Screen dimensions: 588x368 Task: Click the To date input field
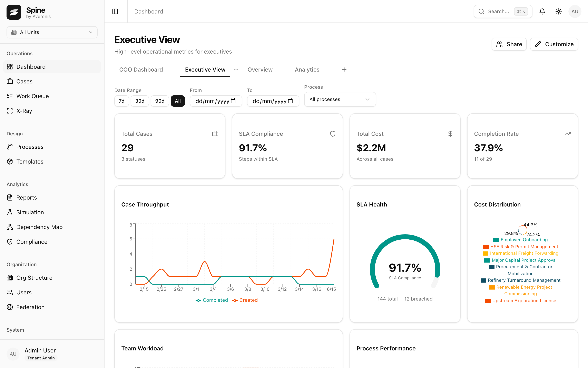pos(273,101)
